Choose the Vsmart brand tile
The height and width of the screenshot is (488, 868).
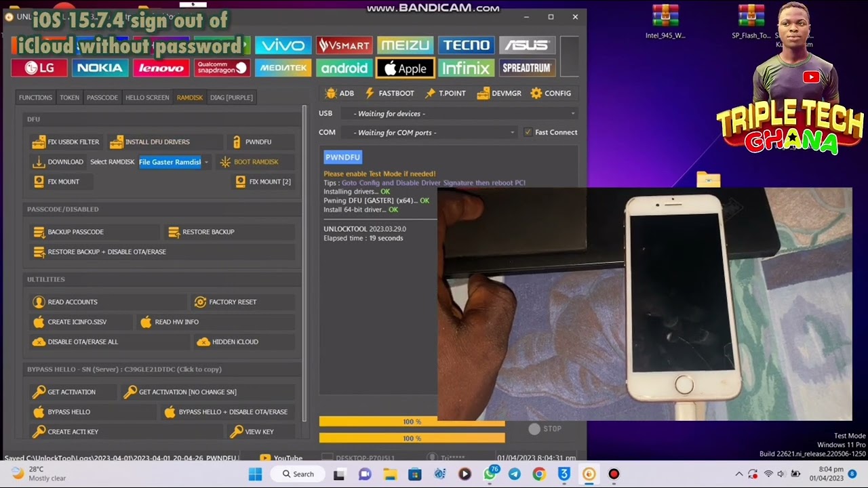click(344, 45)
